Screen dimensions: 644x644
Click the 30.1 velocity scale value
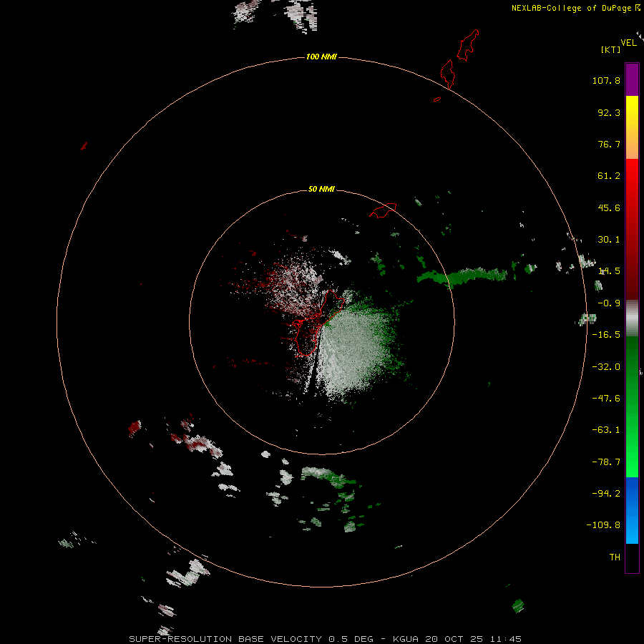click(x=609, y=240)
